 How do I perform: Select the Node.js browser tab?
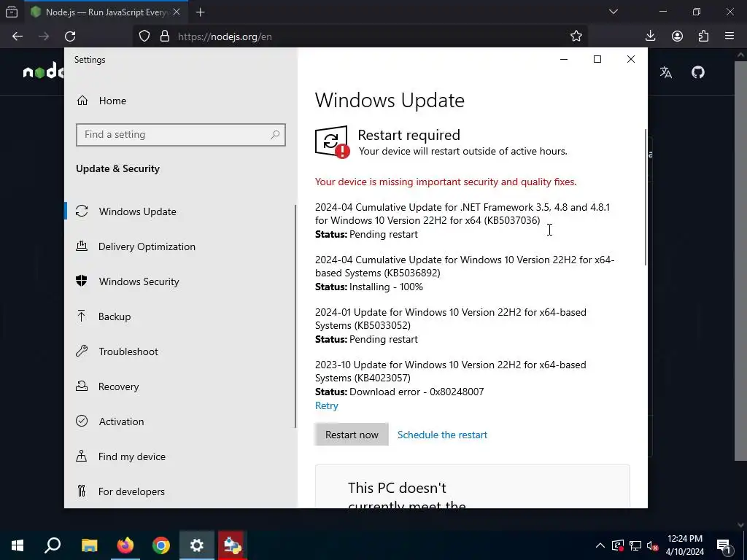[106, 12]
